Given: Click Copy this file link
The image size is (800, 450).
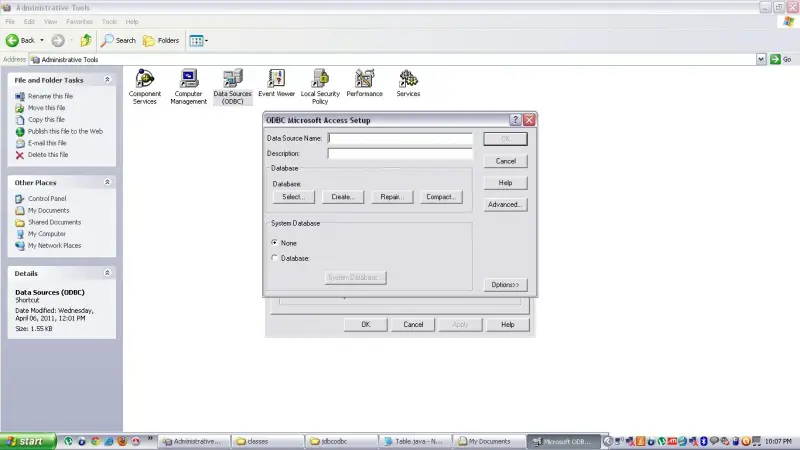Looking at the screenshot, I should click(x=46, y=119).
